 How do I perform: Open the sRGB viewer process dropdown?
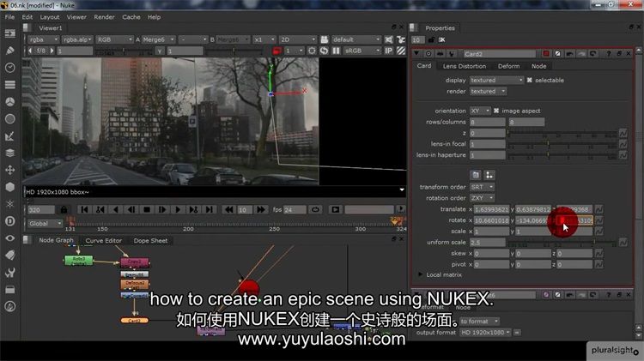361,51
